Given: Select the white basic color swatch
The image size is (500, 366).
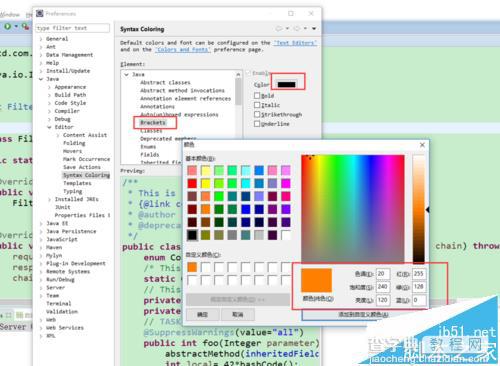Looking at the screenshot, I should pyautogui.click(x=286, y=235).
